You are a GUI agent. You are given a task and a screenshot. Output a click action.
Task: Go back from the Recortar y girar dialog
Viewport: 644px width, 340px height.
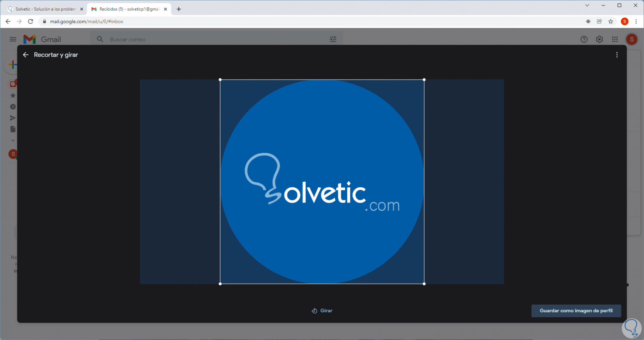[26, 55]
